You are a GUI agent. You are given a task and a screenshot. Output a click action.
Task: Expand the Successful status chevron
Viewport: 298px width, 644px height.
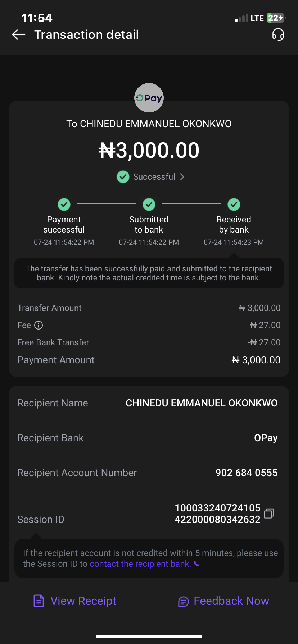(182, 177)
